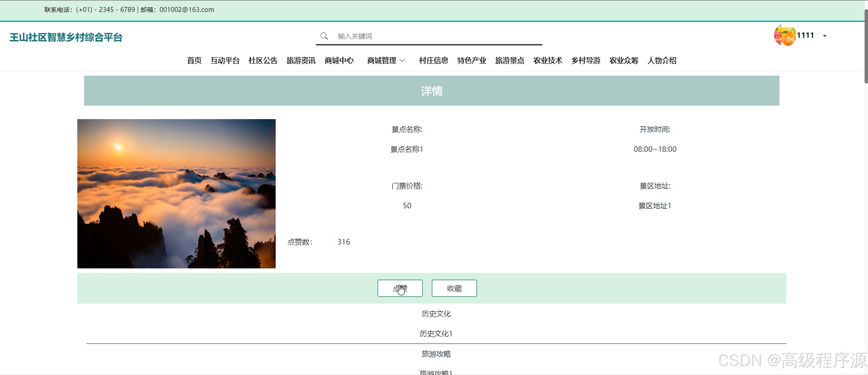This screenshot has height=375, width=868.
Task: Open 人物介绍 navigation item
Action: [x=662, y=61]
